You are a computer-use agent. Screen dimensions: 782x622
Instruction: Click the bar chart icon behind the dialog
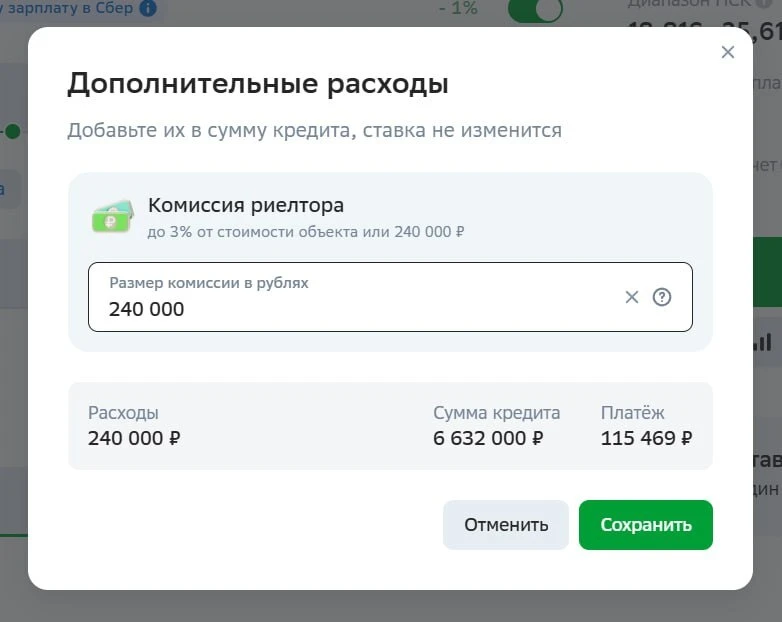[x=764, y=342]
